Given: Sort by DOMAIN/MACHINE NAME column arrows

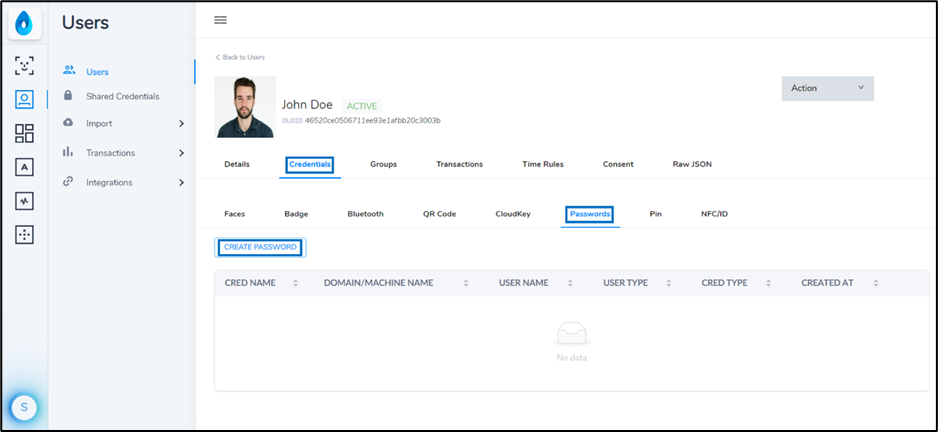Looking at the screenshot, I should point(466,283).
